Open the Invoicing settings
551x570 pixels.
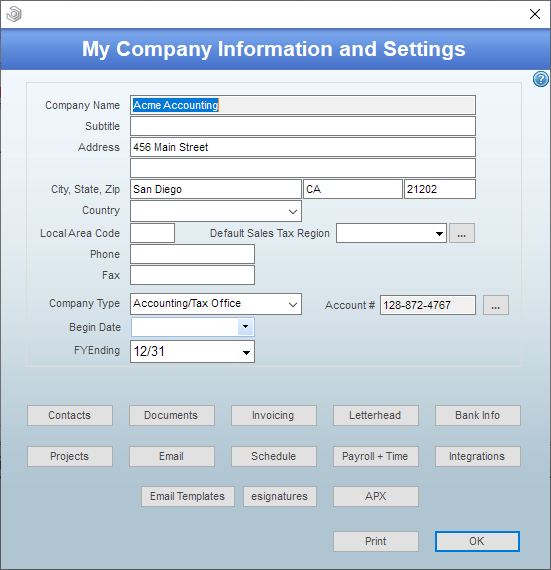pyautogui.click(x=274, y=416)
